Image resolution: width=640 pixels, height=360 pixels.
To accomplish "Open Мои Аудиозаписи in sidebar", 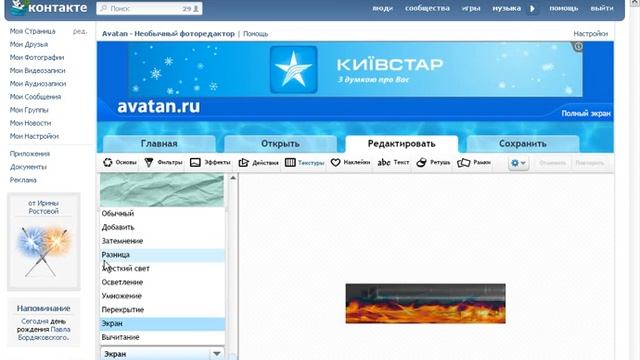I will point(38,84).
